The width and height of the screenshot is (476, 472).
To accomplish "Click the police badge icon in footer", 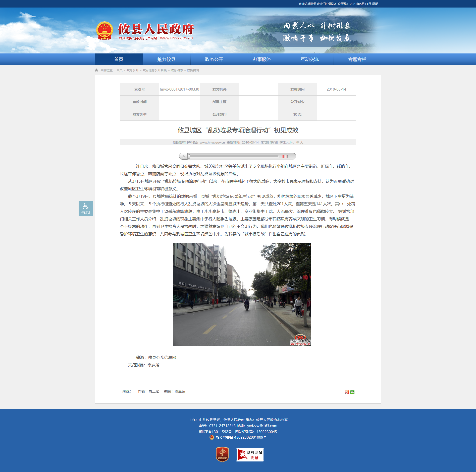I will pyautogui.click(x=212, y=437).
